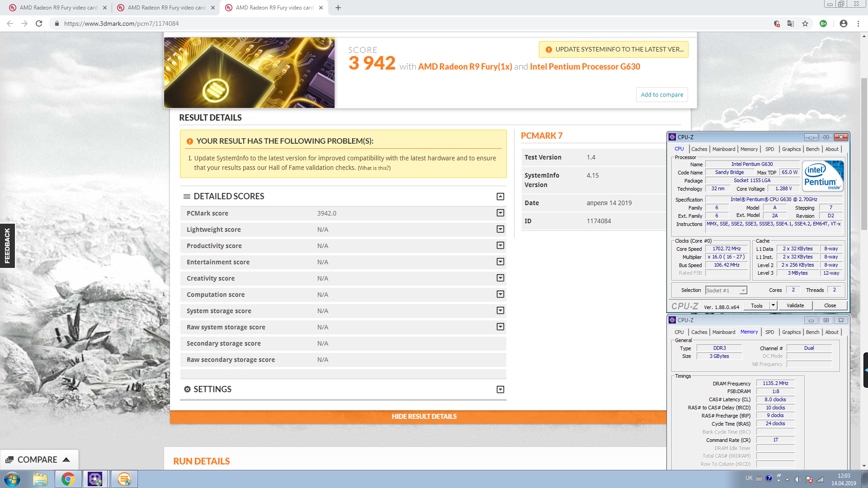This screenshot has width=868, height=488.
Task: Open File Explorer from taskbar
Action: 40,479
